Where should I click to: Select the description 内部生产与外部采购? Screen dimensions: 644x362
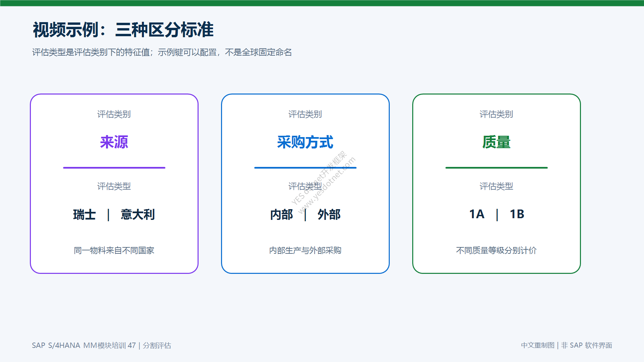click(x=305, y=250)
